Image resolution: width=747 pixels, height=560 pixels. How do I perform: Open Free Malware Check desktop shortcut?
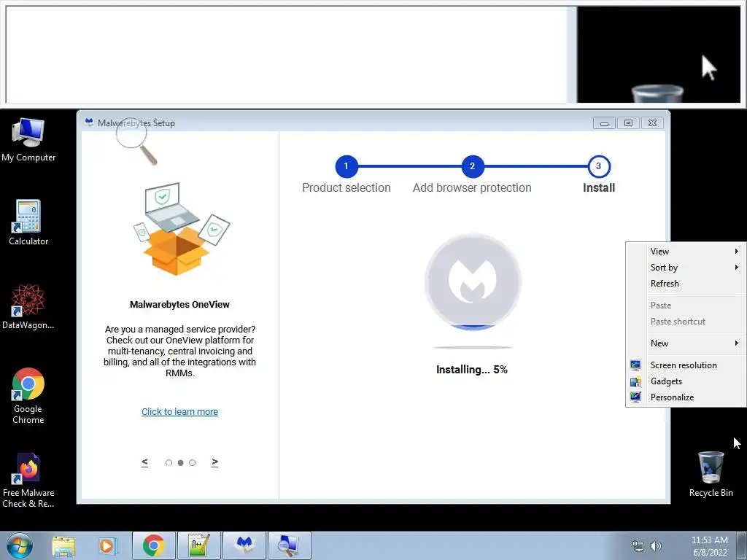(28, 480)
